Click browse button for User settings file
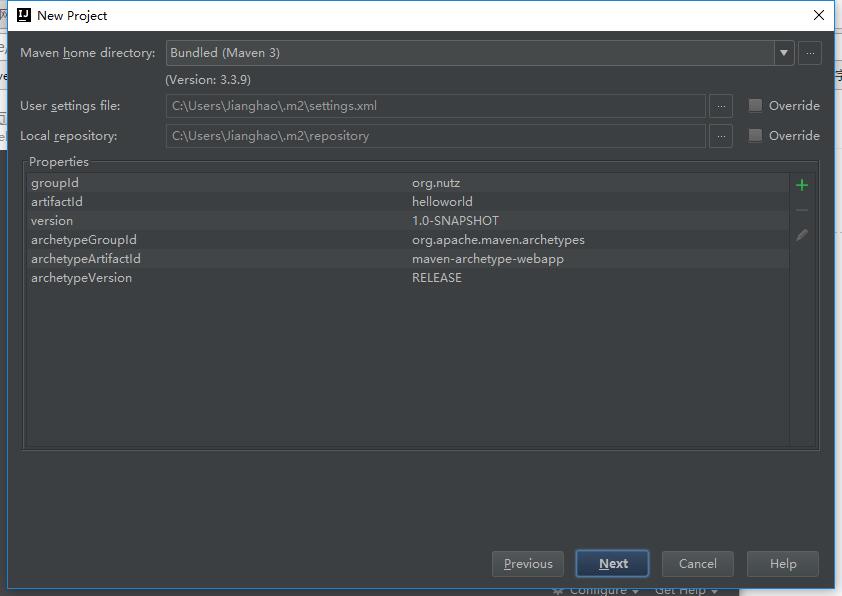 click(720, 106)
